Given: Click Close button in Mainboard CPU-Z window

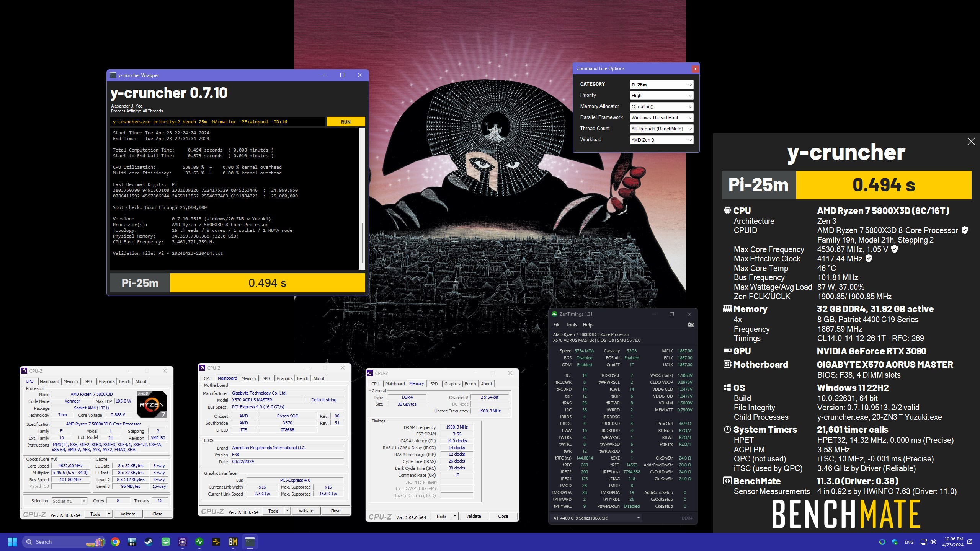Looking at the screenshot, I should pos(335,511).
